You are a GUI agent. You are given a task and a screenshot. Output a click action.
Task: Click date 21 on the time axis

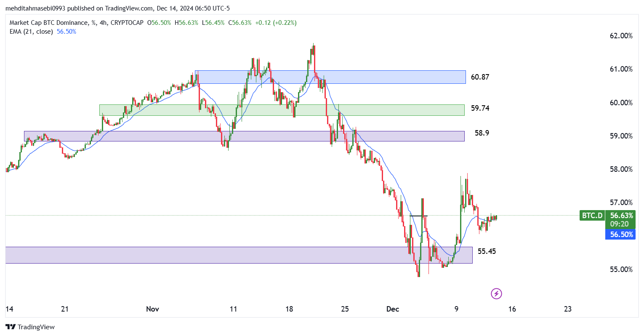click(x=64, y=309)
